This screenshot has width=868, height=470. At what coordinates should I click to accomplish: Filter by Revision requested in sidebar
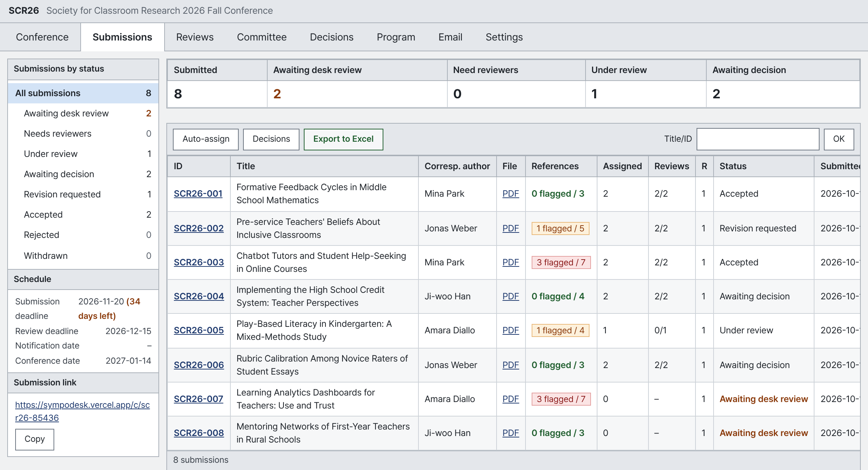(x=83, y=195)
